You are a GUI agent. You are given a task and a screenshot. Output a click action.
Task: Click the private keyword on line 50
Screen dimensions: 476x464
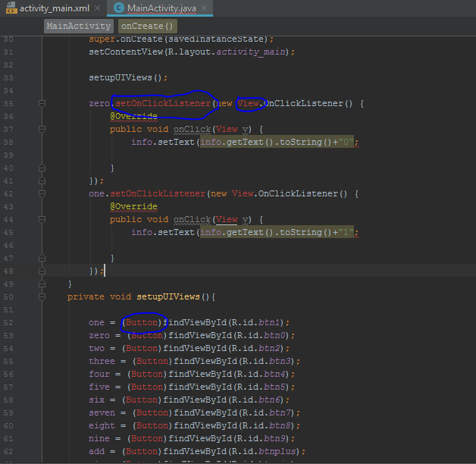click(x=86, y=296)
